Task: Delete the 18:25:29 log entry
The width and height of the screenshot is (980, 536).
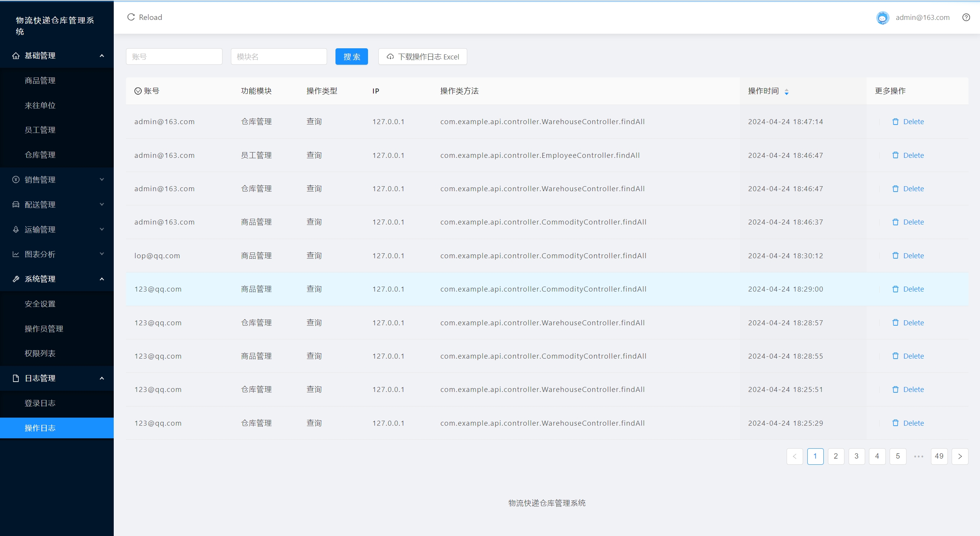Action: click(908, 423)
